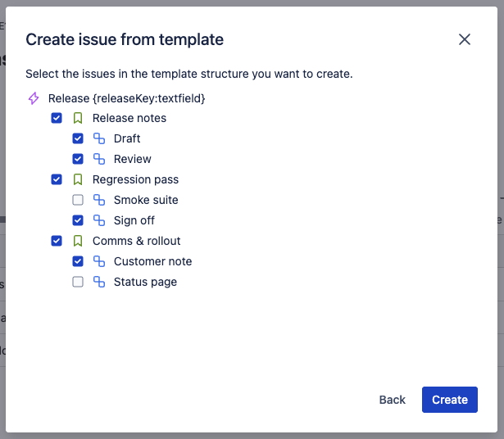Click the subtask icon next to Draft
Screen dimensions: 504x439
coord(99,138)
